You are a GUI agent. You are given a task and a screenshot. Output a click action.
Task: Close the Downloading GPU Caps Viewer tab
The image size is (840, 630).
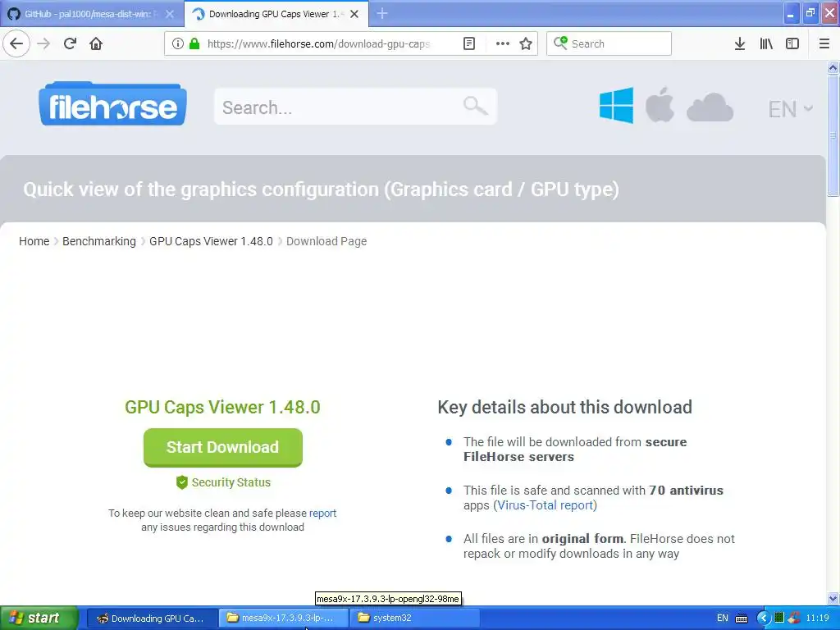[x=354, y=14]
